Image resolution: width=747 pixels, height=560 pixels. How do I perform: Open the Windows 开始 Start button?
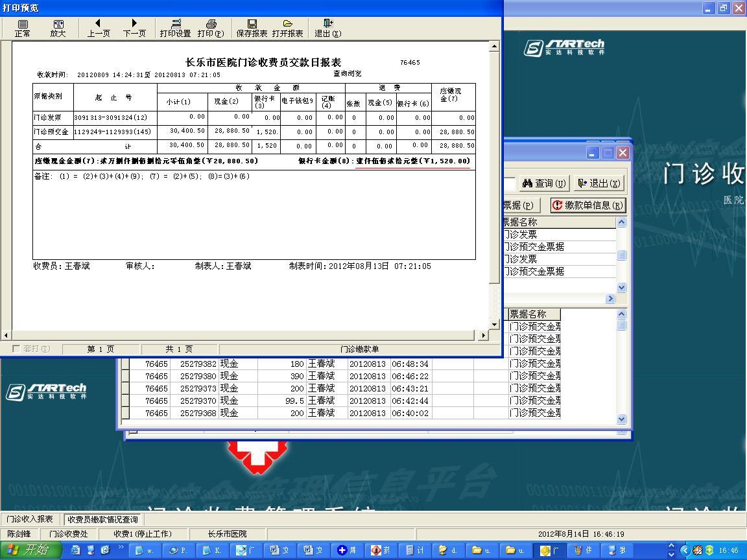click(30, 550)
